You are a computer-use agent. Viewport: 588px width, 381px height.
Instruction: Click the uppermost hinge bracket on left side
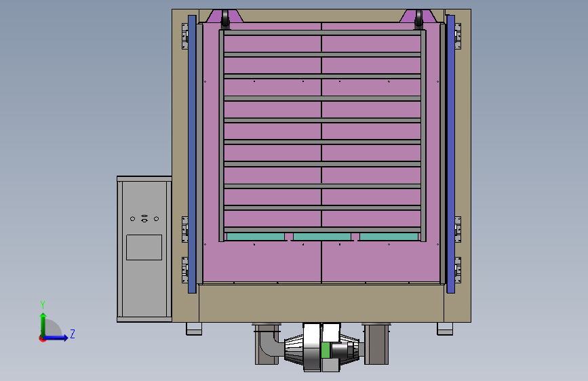point(185,37)
